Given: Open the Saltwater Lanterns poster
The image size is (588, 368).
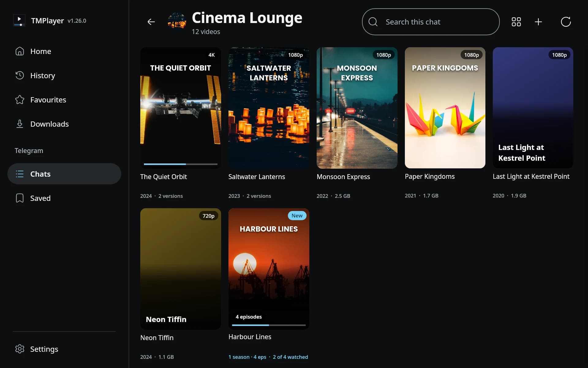Looking at the screenshot, I should [x=269, y=108].
